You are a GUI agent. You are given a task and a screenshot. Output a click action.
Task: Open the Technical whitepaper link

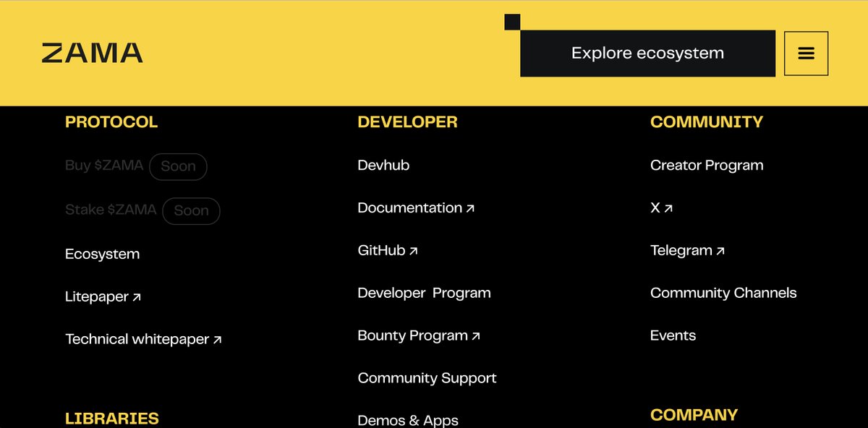click(x=143, y=339)
